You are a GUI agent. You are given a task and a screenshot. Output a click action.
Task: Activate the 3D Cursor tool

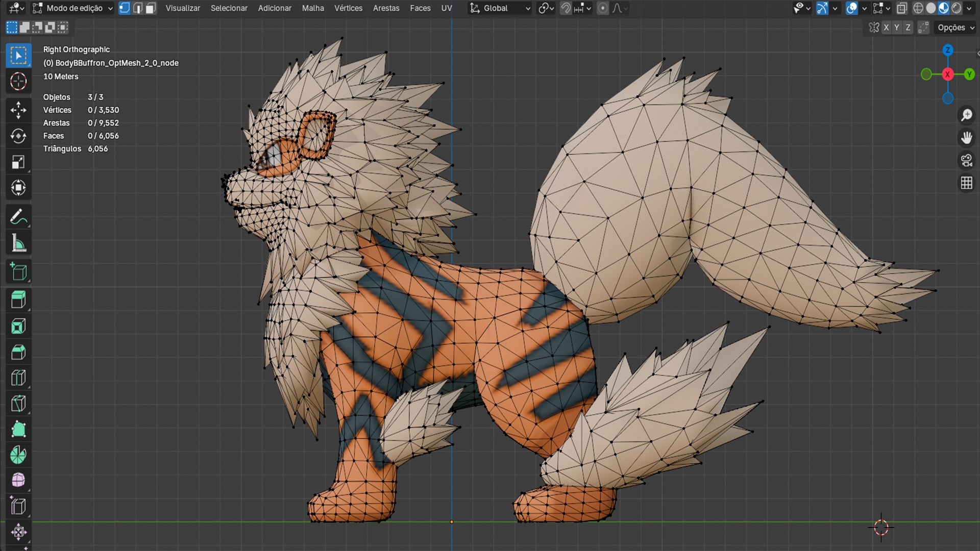pos(18,81)
